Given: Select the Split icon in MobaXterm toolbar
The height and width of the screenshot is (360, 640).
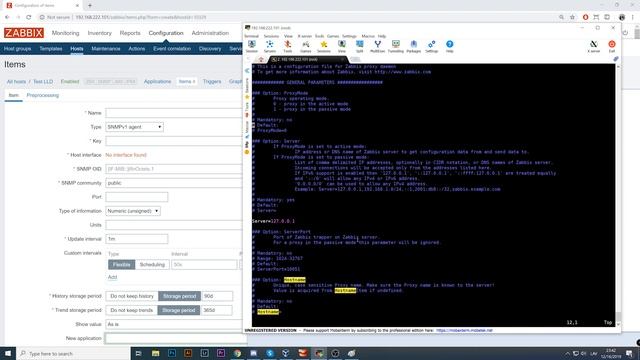Looking at the screenshot, I should pos(360,46).
